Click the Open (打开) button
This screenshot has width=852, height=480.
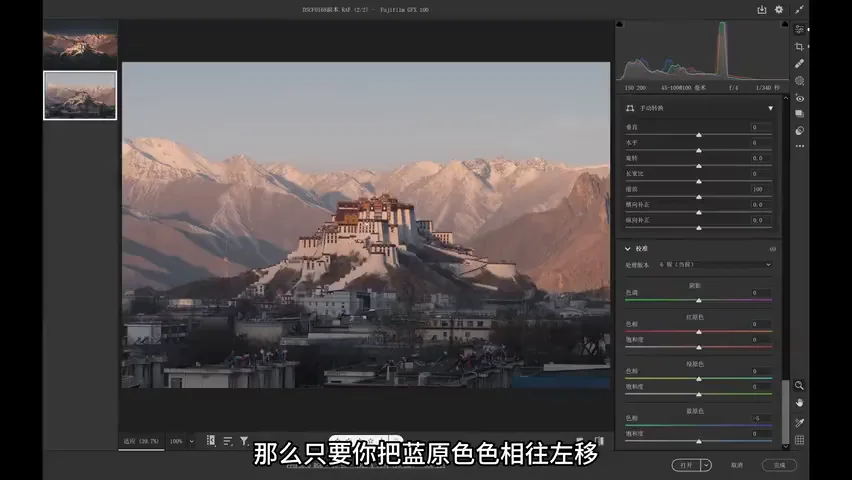[687, 465]
